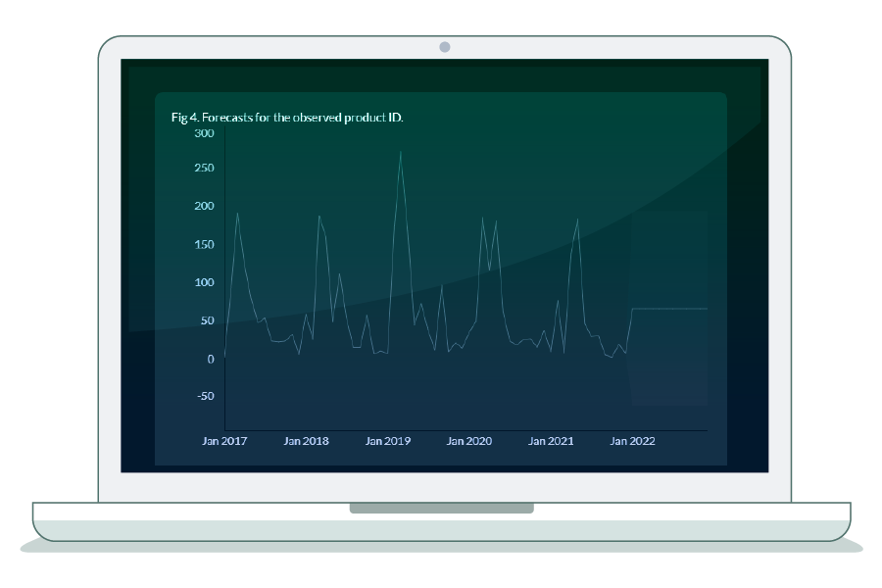The image size is (882, 588).
Task: Select the Jan 2019 axis marker
Action: point(388,441)
